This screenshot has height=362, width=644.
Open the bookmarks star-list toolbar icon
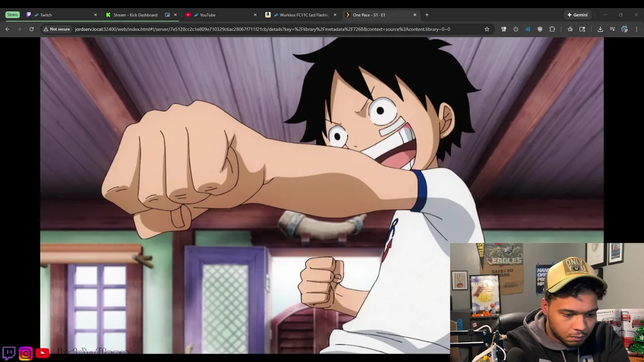coord(570,29)
